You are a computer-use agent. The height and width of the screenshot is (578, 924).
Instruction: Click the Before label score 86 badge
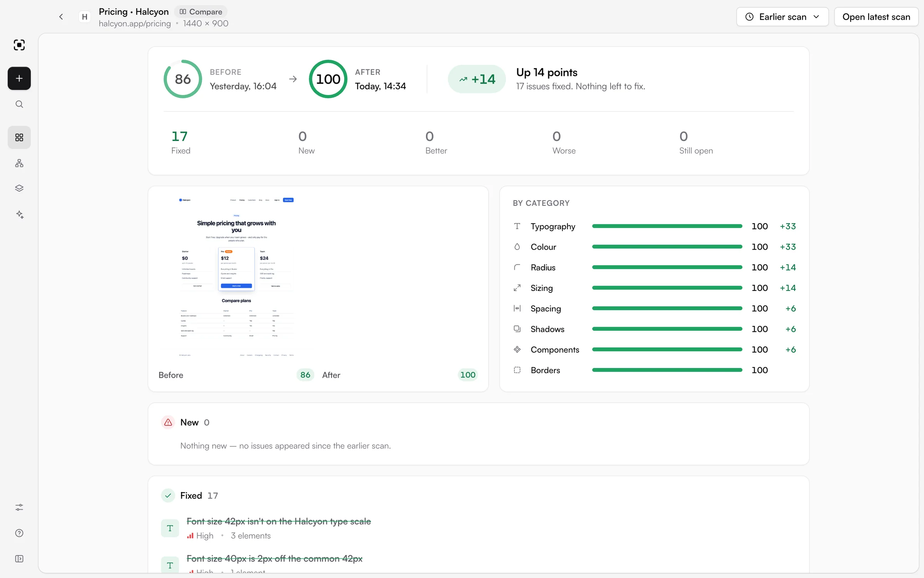pyautogui.click(x=305, y=375)
